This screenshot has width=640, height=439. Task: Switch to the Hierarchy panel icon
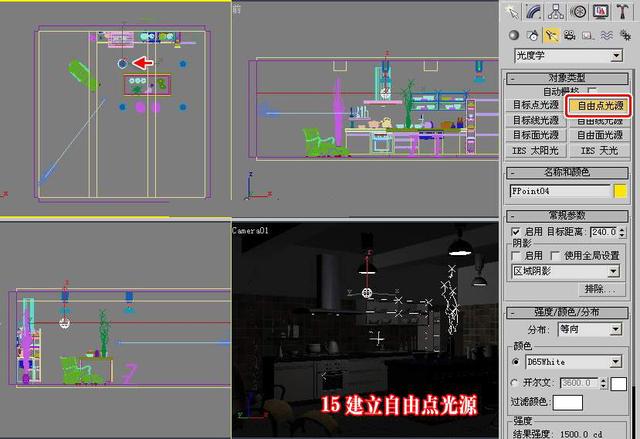pyautogui.click(x=556, y=11)
